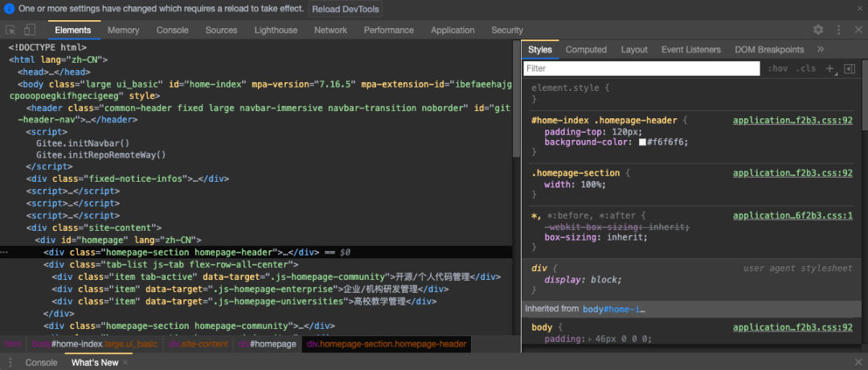Click the body#home-index breadcrumb
Screen dimensions: 868x370
(x=95, y=344)
